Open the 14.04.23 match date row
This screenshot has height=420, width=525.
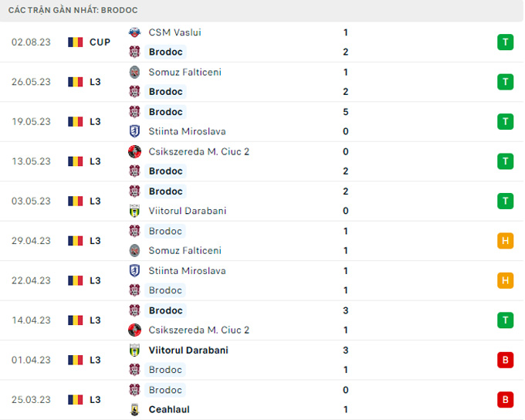click(31, 320)
